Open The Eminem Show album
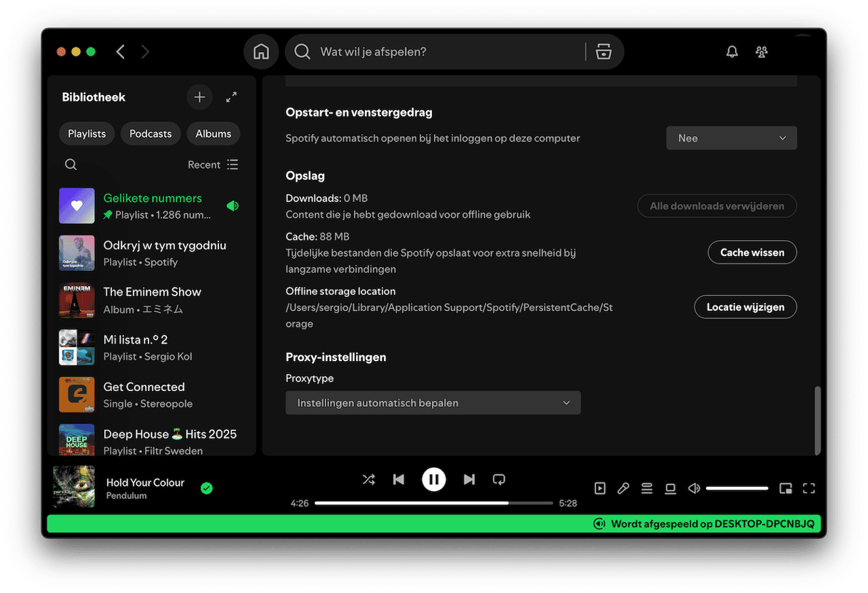 pos(151,300)
